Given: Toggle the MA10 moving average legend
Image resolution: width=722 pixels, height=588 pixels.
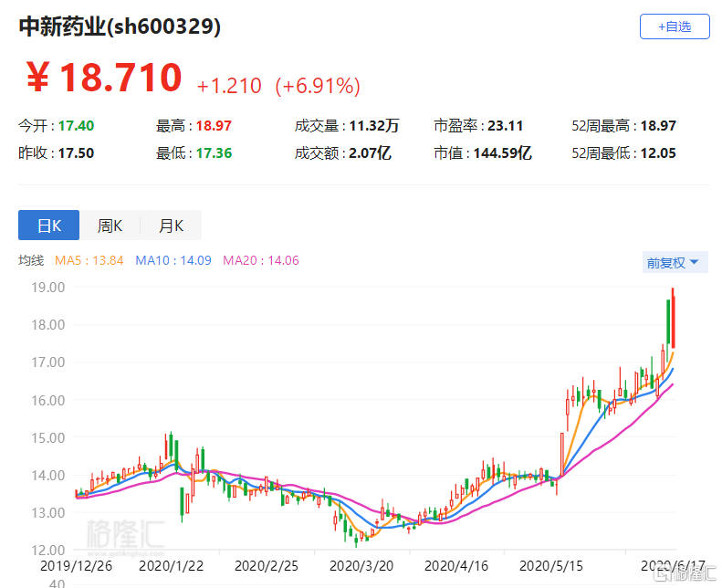Looking at the screenshot, I should pos(173,260).
